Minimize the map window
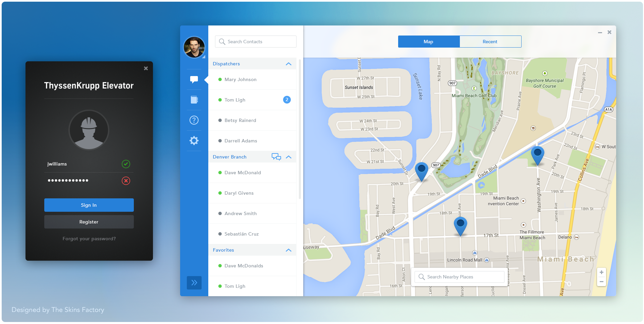 (x=600, y=33)
